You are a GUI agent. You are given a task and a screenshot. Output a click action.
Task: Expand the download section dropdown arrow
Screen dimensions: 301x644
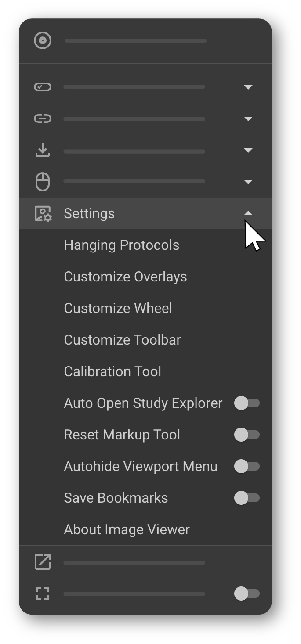(248, 151)
